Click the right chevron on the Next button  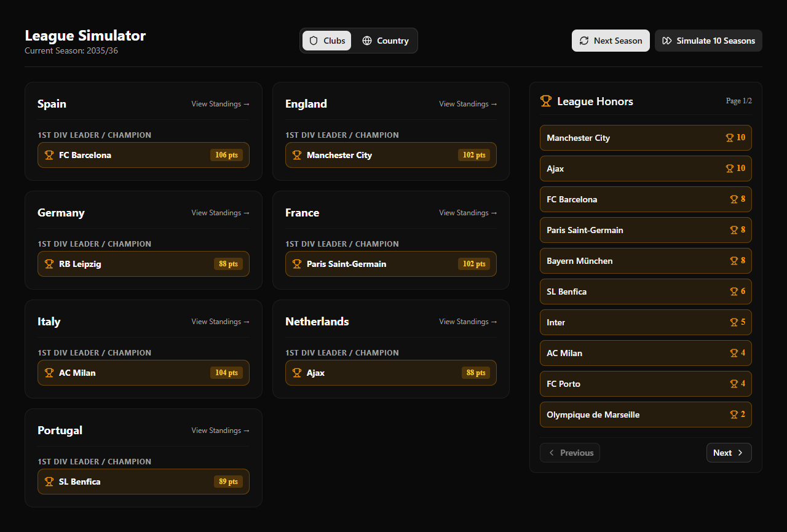click(740, 453)
